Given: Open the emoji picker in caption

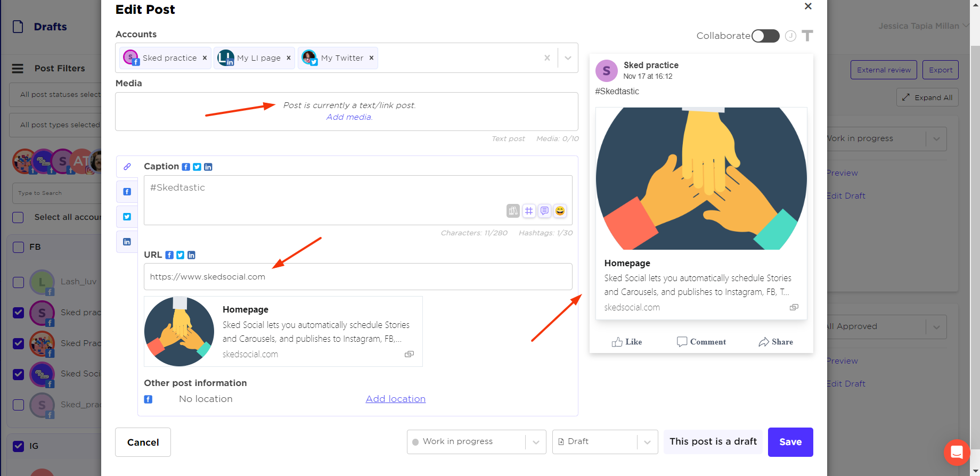Looking at the screenshot, I should coord(560,211).
